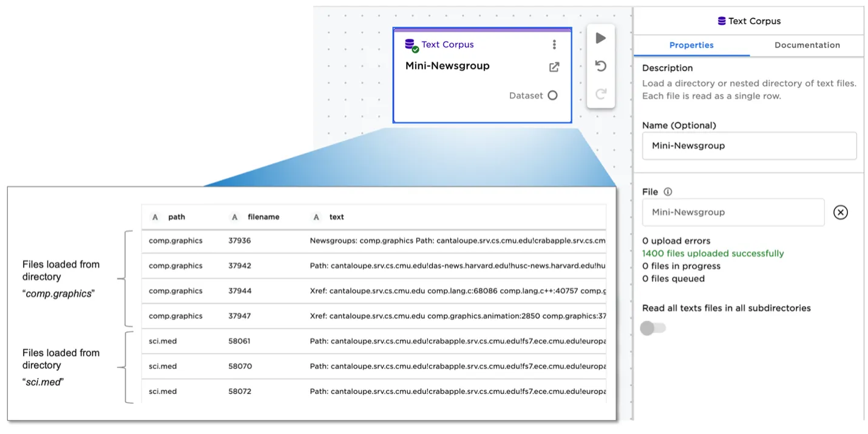Open the node's three-dot options menu

[554, 45]
